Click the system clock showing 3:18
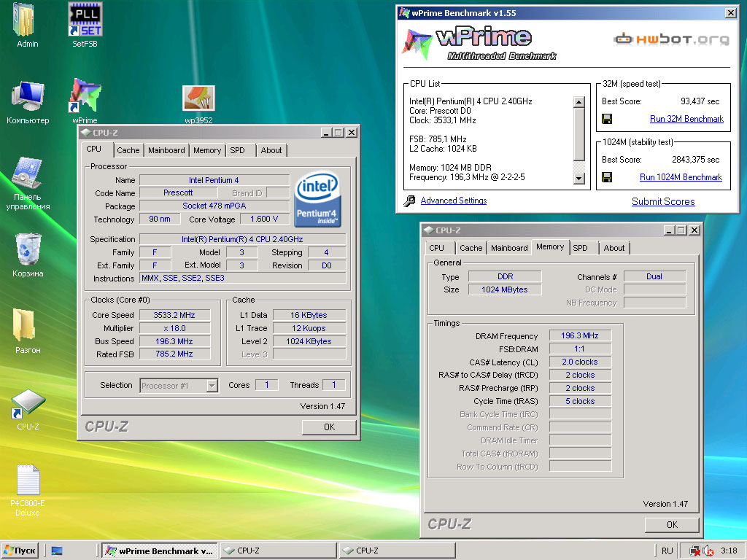The height and width of the screenshot is (560, 747). pos(729,551)
